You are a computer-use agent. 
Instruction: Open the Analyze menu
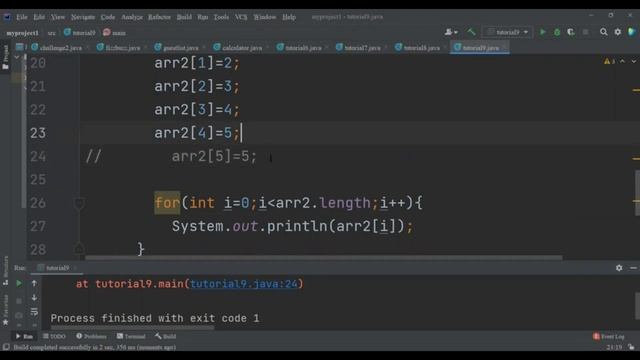tap(132, 17)
